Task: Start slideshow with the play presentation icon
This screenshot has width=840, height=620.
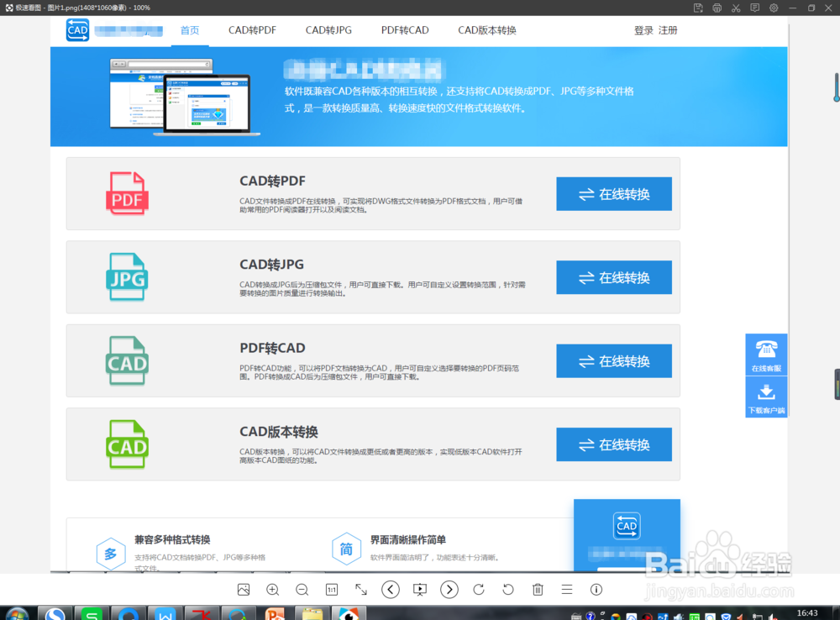Action: click(x=419, y=590)
